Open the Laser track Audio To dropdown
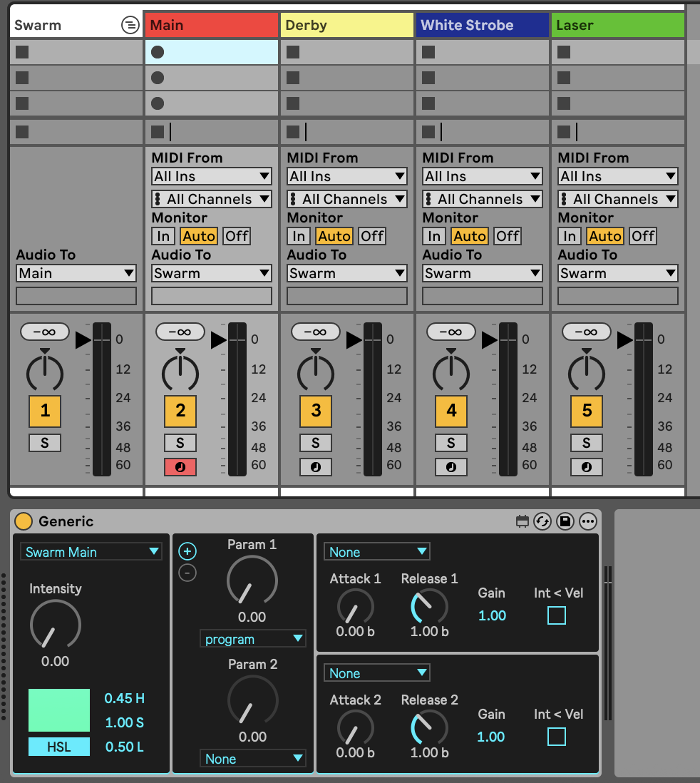Viewport: 700px width, 783px height. click(617, 273)
